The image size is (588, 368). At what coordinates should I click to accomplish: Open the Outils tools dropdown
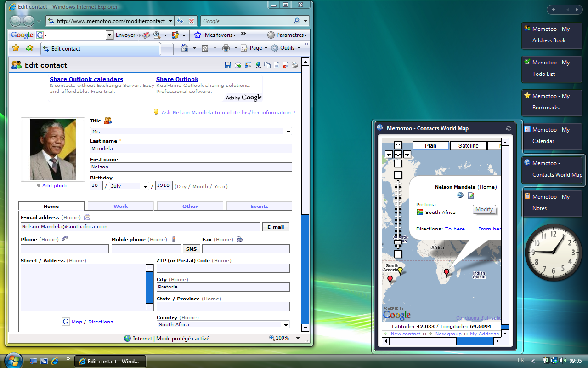coord(286,48)
